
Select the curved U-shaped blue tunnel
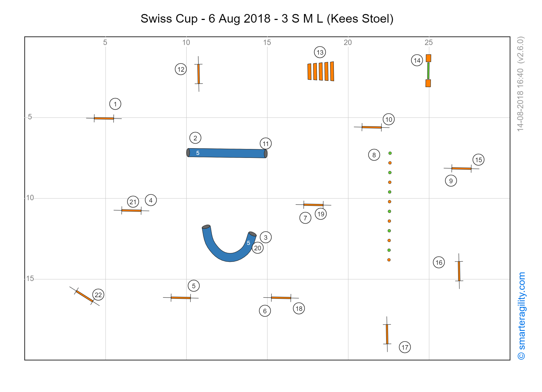coord(229,243)
